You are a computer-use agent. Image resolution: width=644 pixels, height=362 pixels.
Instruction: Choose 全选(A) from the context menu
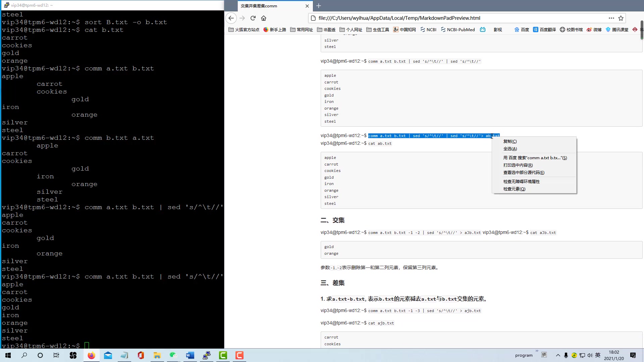[534, 149]
